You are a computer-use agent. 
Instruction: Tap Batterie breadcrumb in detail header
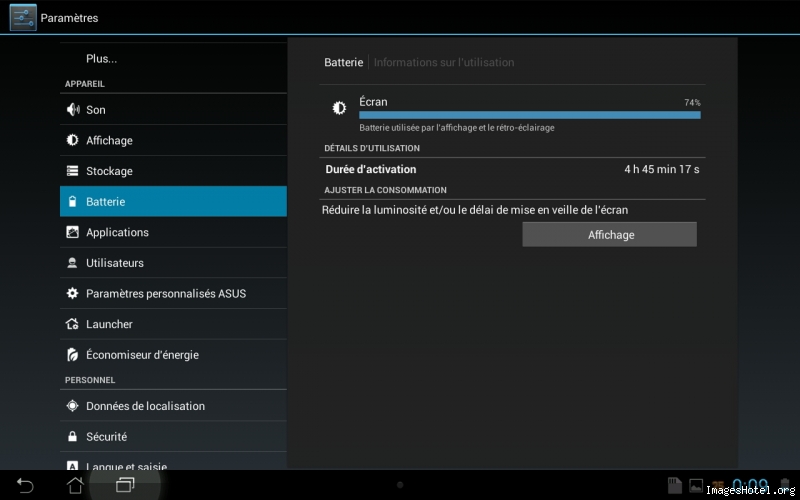point(343,62)
